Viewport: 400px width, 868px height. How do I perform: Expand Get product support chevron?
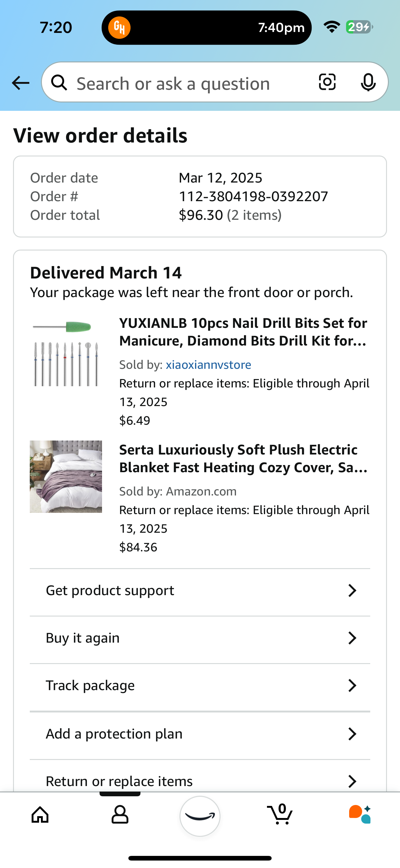coord(352,590)
